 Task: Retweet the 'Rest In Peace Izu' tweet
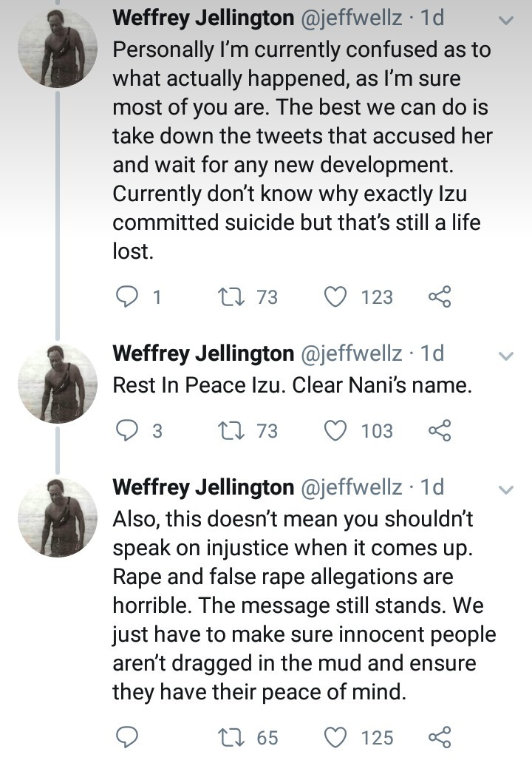click(222, 430)
